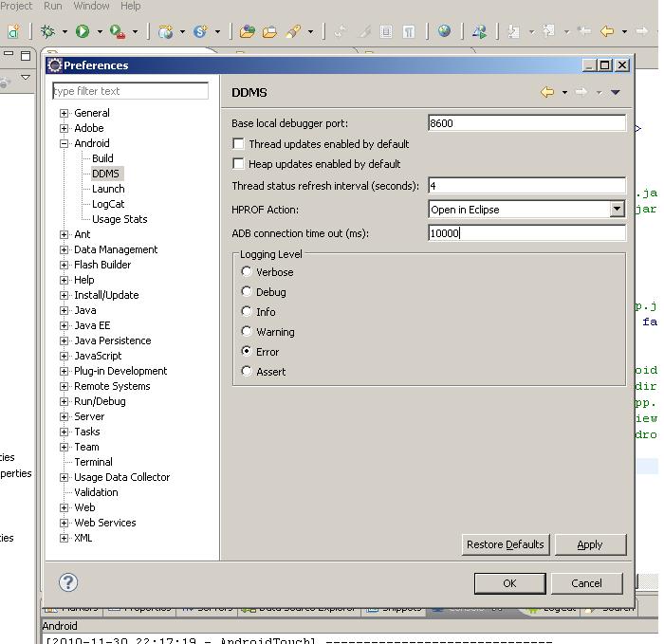Open the HPROF Action dropdown
The image size is (664, 644).
(617, 210)
